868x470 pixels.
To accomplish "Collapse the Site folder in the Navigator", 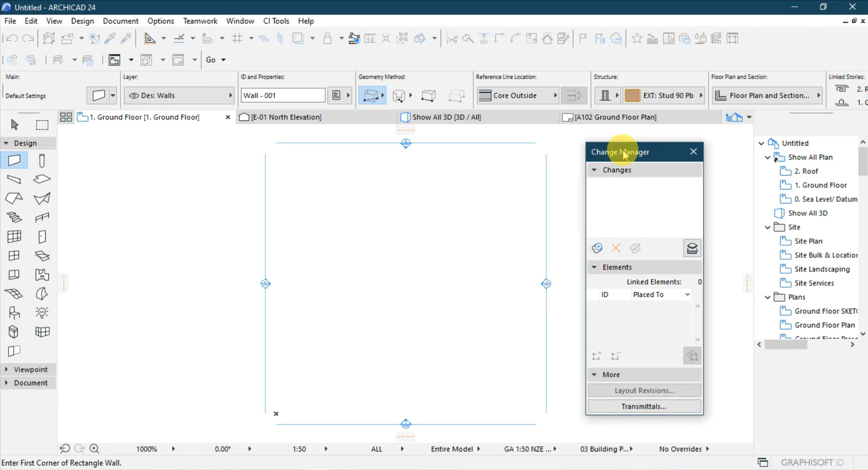I will [x=767, y=227].
